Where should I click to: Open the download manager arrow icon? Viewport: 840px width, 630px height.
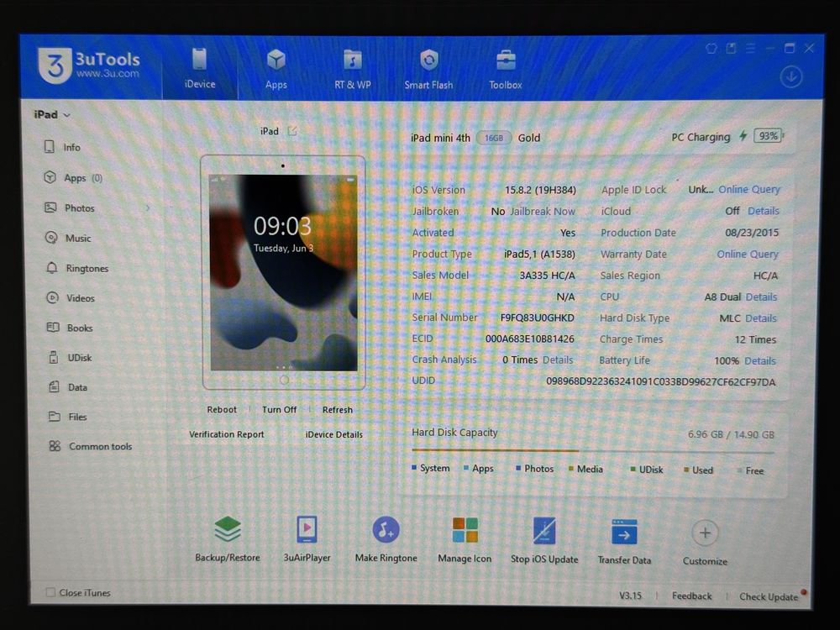point(790,76)
